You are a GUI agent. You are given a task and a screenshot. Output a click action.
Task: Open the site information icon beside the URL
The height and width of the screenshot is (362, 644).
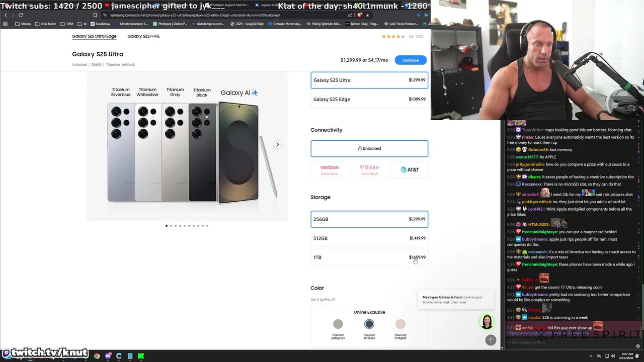[105, 15]
